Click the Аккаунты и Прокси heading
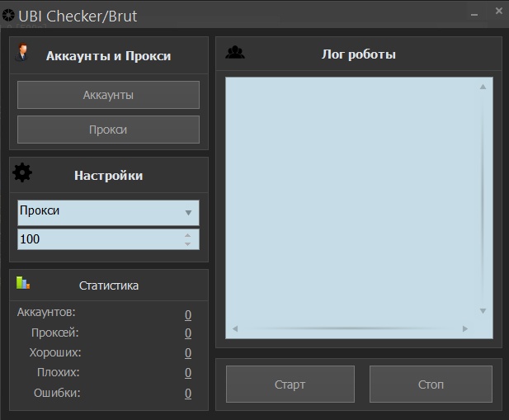Screen dimensions: 509x420 (x=108, y=56)
